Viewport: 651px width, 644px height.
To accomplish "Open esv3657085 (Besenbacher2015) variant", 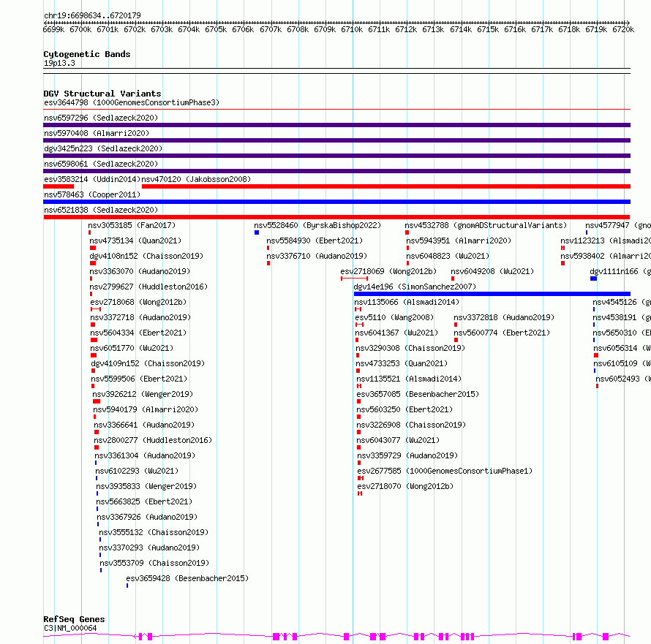I will [x=418, y=394].
